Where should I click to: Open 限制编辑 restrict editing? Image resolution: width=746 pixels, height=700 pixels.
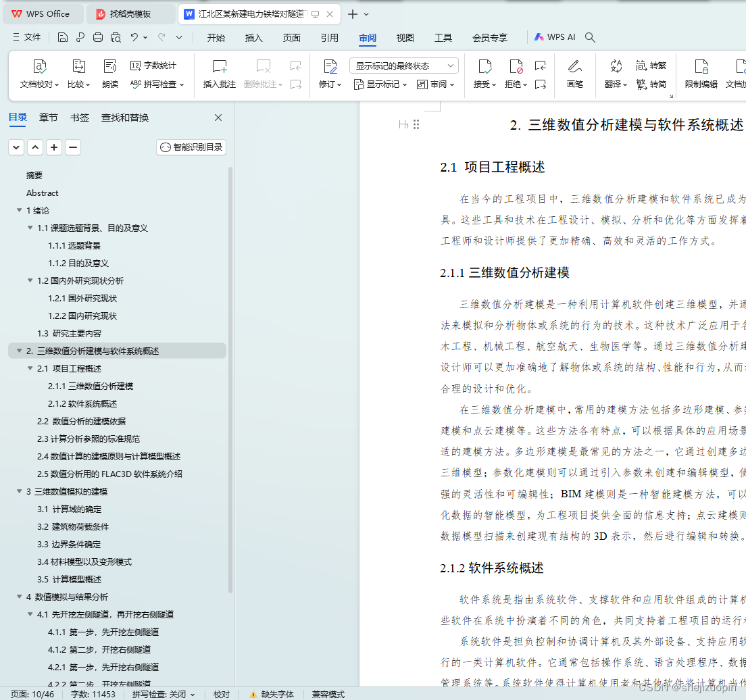tap(701, 74)
